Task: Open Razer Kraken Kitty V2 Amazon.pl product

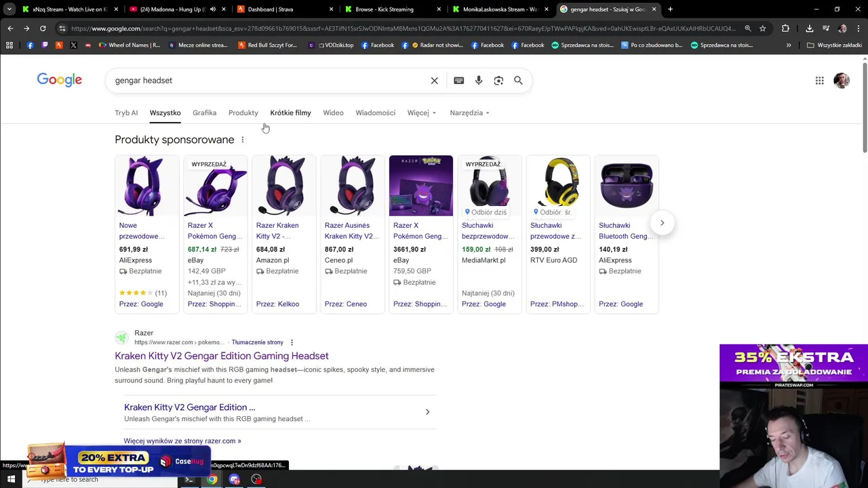Action: point(284,234)
